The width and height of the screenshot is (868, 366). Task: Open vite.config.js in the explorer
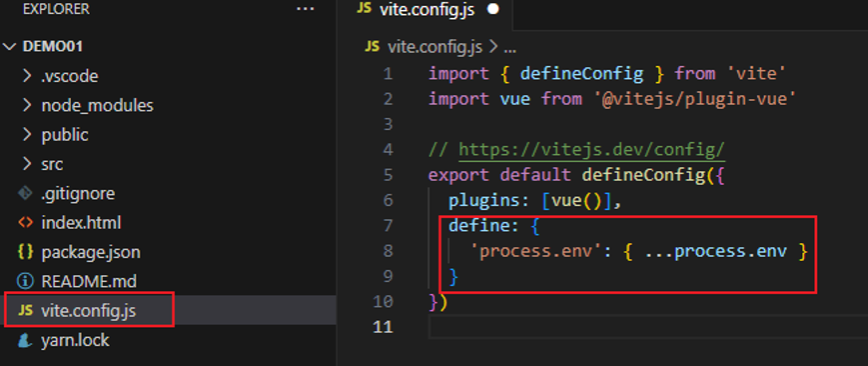(x=89, y=311)
